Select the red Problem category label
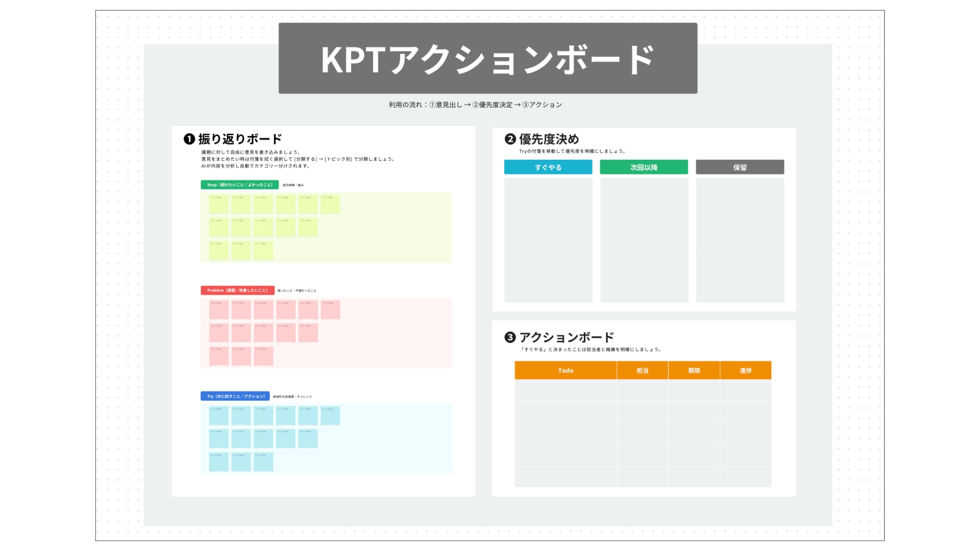The height and width of the screenshot is (551, 980). [237, 290]
